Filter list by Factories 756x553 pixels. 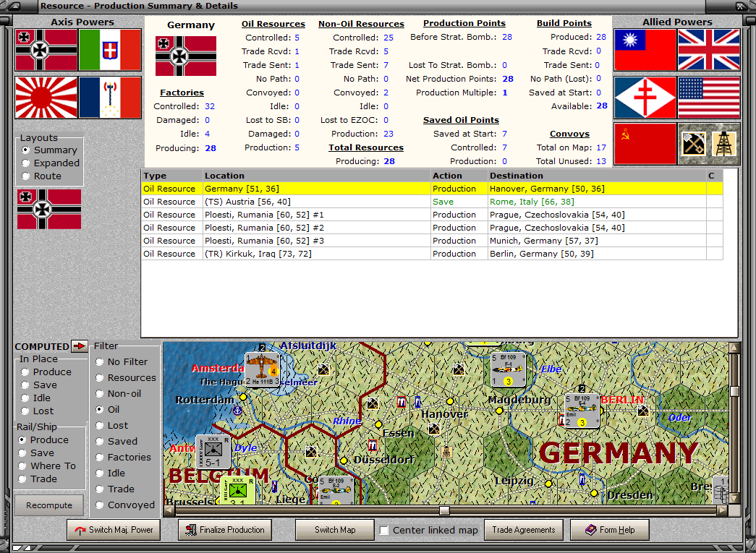[123, 457]
